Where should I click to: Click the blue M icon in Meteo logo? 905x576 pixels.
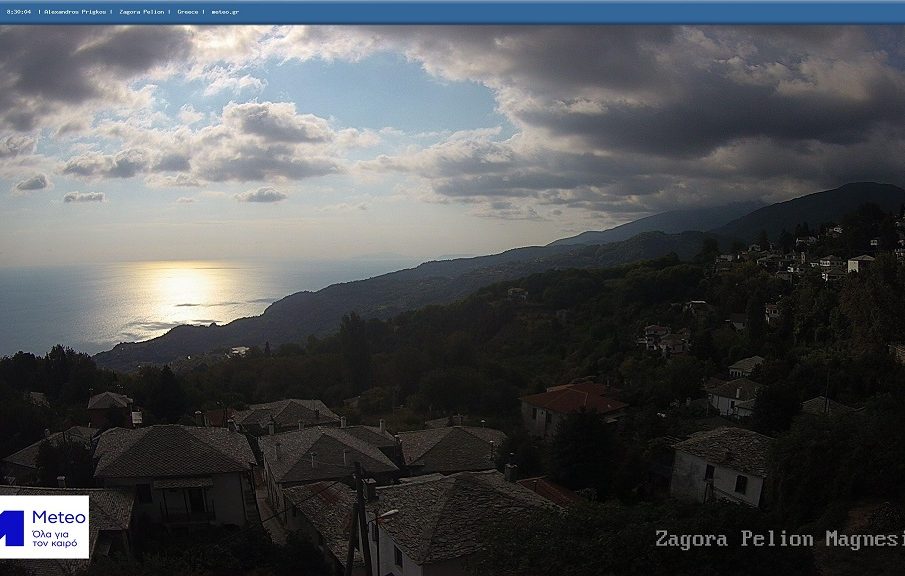12,527
